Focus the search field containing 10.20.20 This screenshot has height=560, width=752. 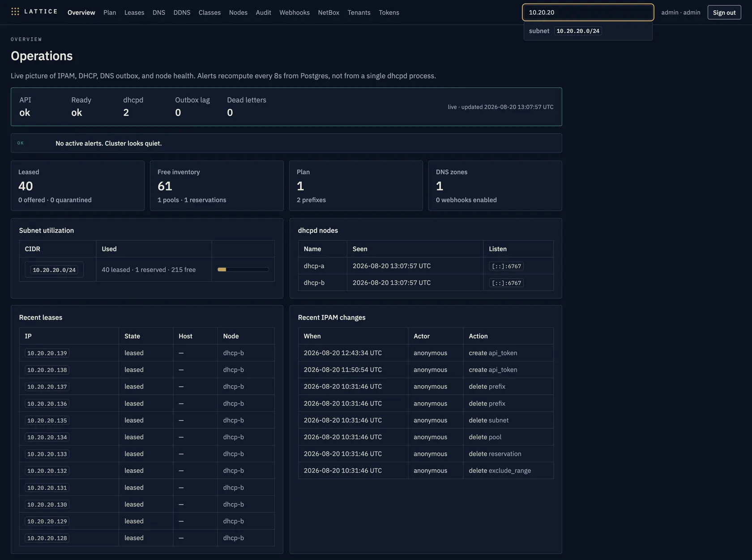tap(588, 13)
